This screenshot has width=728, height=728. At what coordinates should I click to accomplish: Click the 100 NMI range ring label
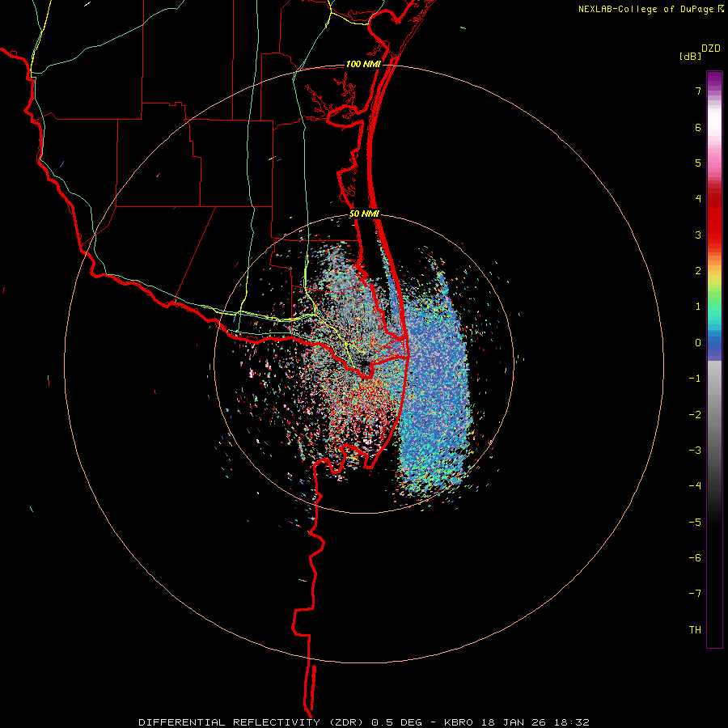click(363, 64)
